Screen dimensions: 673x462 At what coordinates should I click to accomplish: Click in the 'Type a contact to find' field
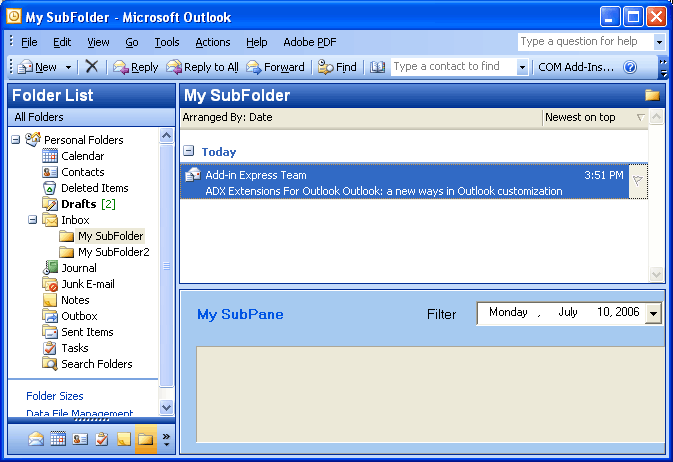453,67
